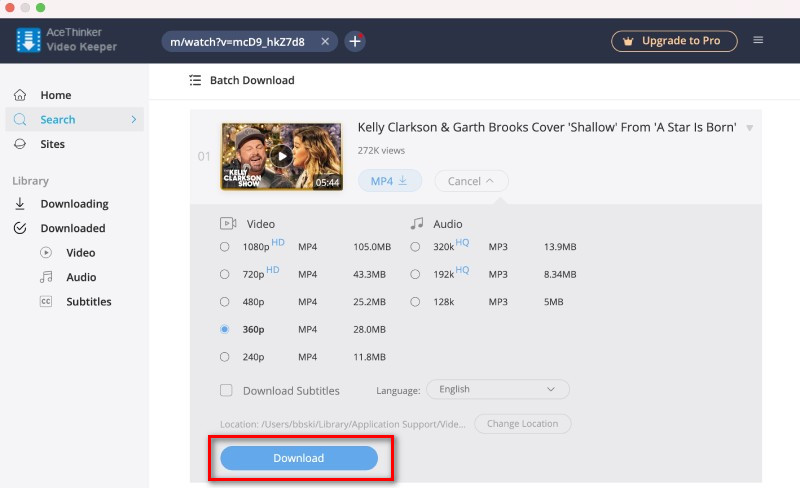
Task: Select the 720p HD MP4 option
Action: (224, 275)
